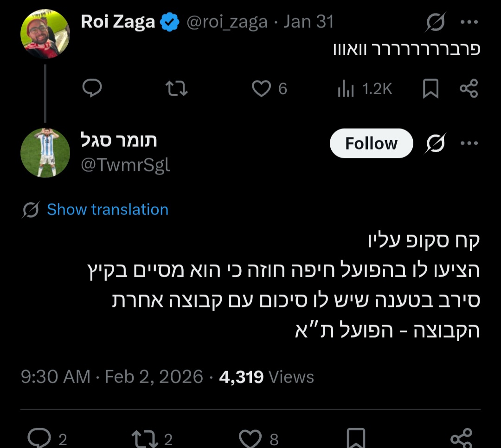501x448 pixels.
Task: Reply to Roi Zaga's tweet
Action: [92, 89]
